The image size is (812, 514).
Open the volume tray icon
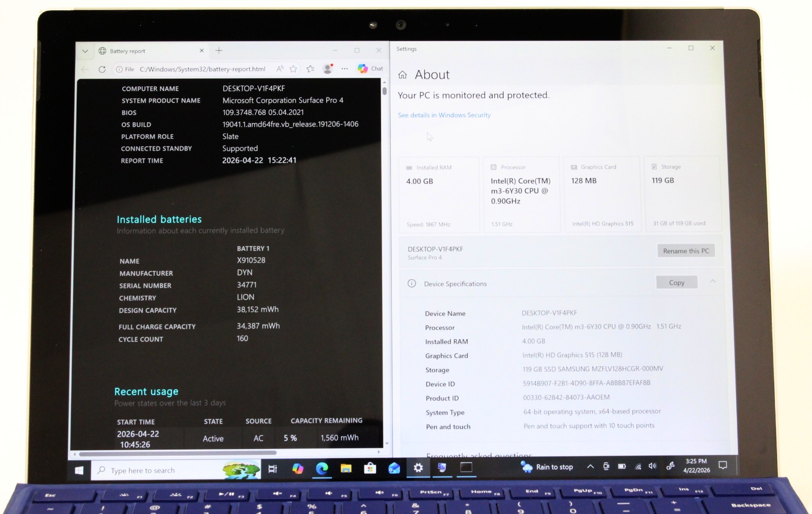click(653, 466)
